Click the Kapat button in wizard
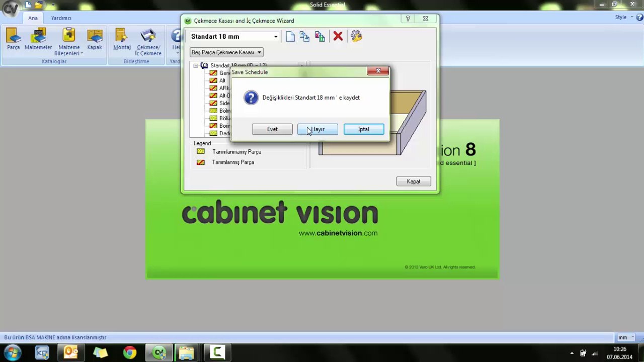 414,182
